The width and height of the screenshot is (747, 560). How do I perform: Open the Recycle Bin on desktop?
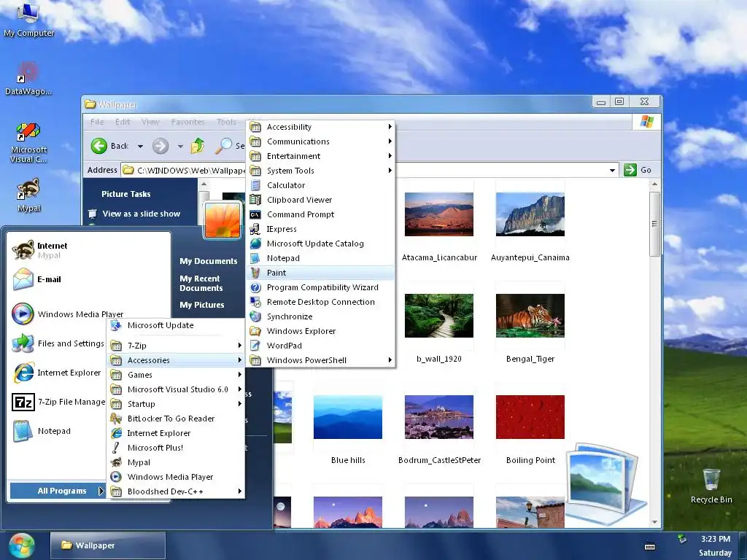click(x=711, y=486)
